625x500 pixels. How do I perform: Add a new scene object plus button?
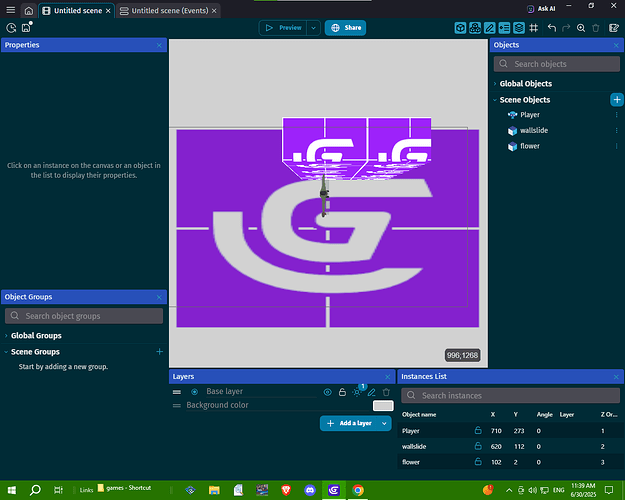click(617, 100)
